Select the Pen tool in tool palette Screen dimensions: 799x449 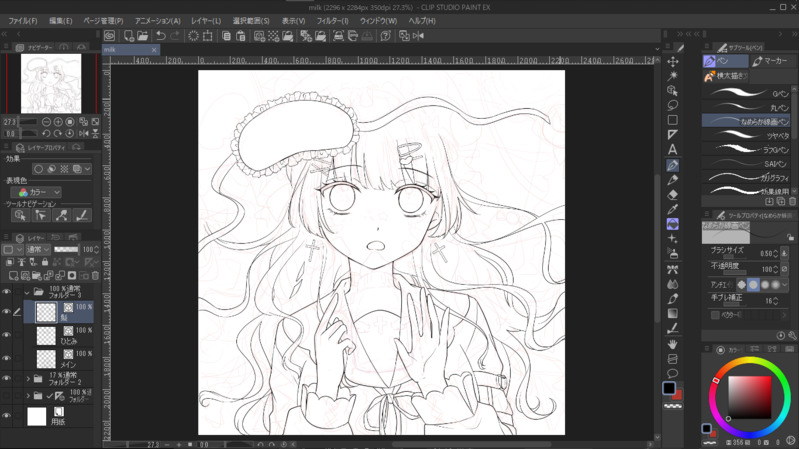click(673, 165)
